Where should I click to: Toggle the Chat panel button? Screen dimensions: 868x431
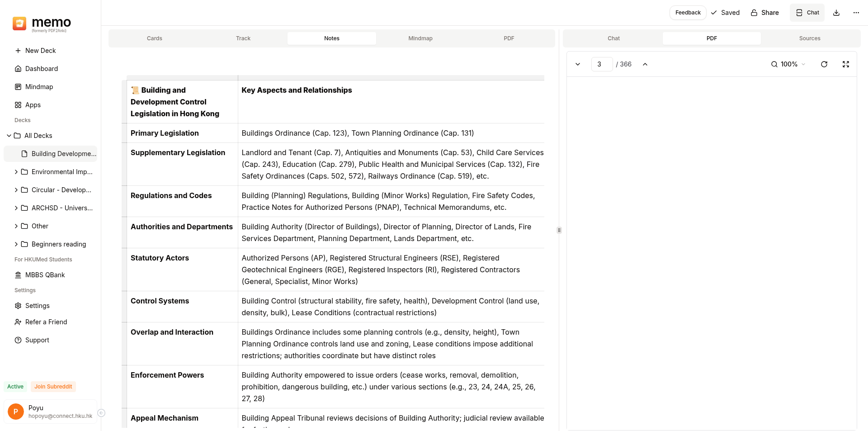click(807, 13)
